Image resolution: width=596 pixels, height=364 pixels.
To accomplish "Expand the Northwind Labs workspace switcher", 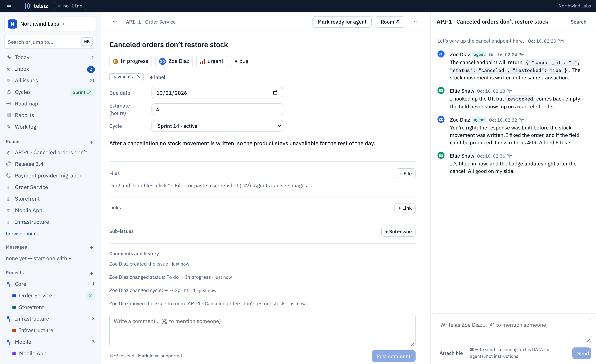I will click(50, 24).
